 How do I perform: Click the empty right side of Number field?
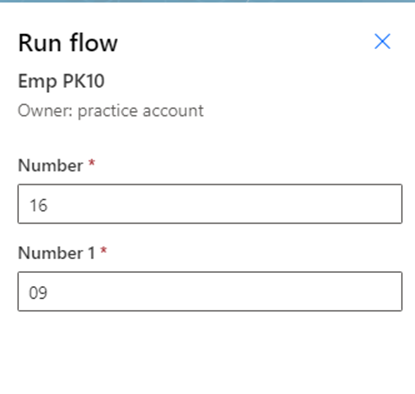[300, 204]
